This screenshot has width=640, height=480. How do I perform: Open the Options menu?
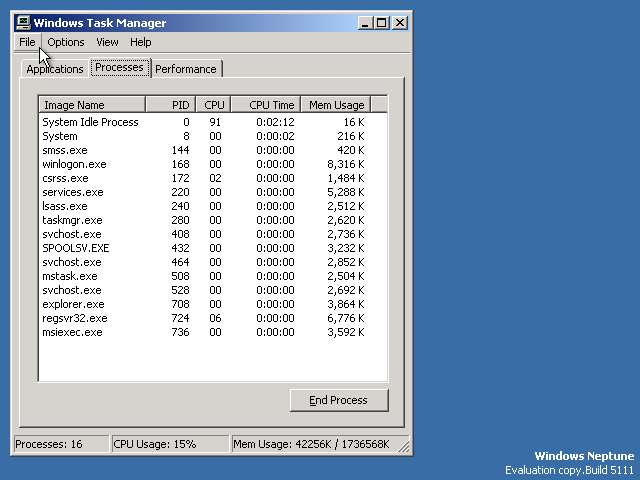coord(66,42)
